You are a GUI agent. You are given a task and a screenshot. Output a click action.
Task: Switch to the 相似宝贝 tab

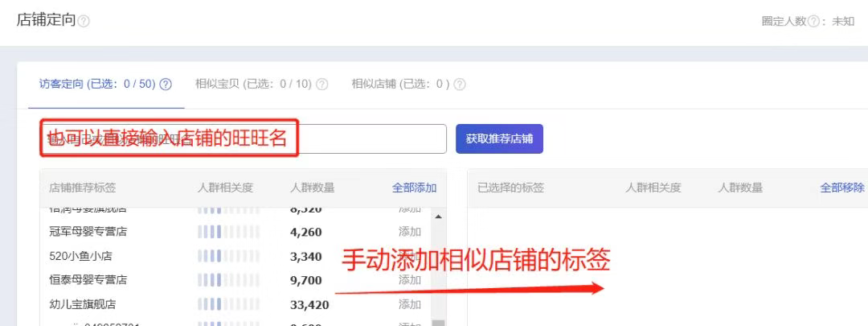coord(252,84)
